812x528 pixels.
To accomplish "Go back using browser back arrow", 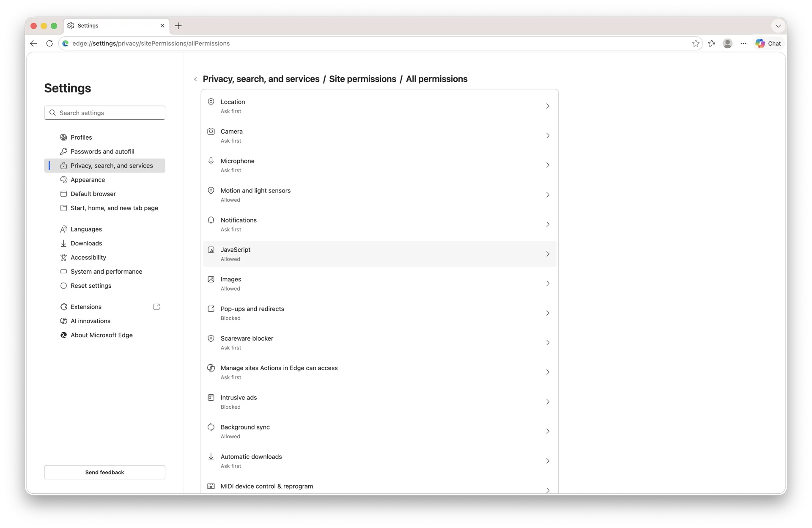I will coord(33,44).
